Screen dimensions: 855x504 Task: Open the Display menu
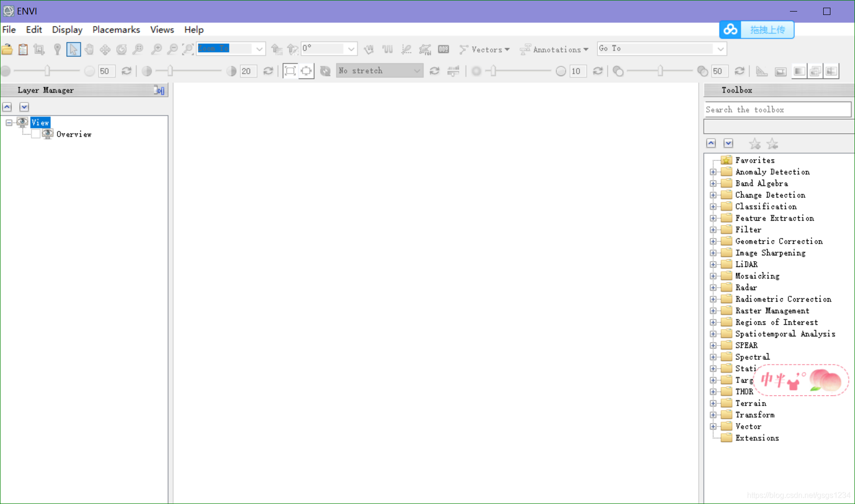(x=67, y=30)
